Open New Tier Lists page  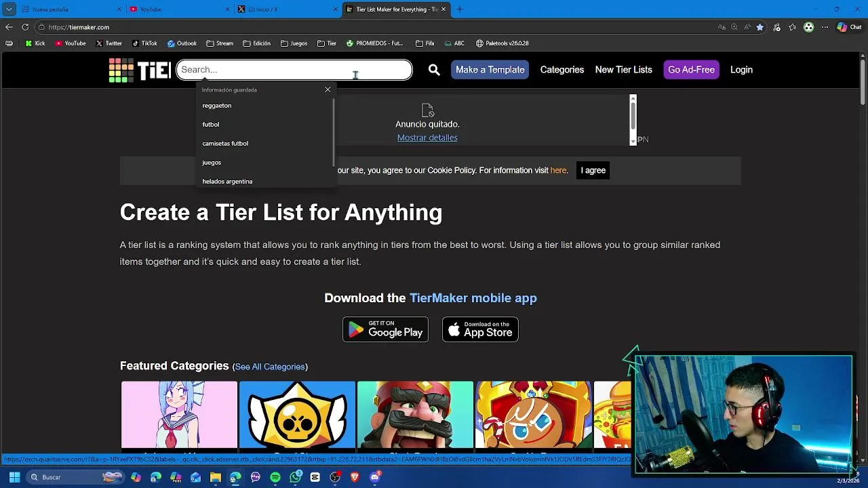[x=623, y=70]
